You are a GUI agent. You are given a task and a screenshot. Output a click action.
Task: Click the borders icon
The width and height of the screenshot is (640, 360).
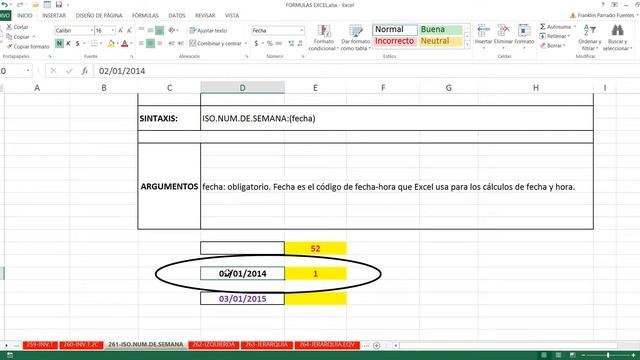[x=94, y=43]
